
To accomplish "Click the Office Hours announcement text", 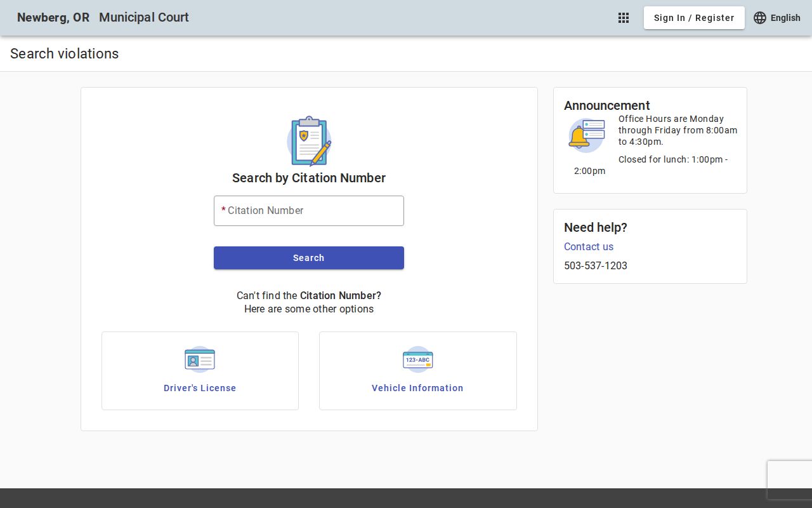I will point(678,130).
